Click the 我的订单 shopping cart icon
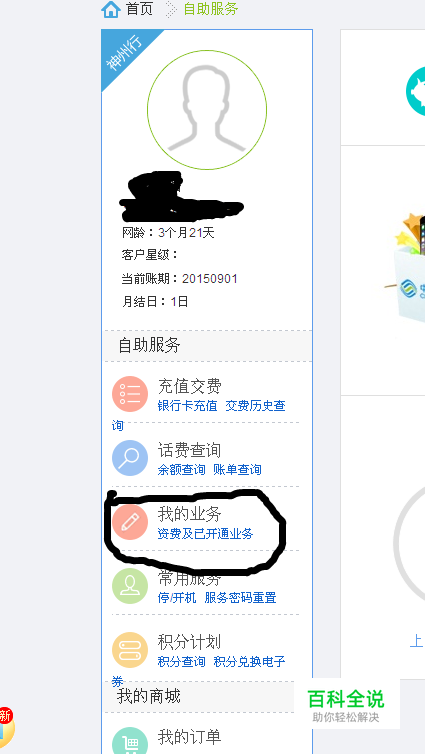 pyautogui.click(x=130, y=741)
